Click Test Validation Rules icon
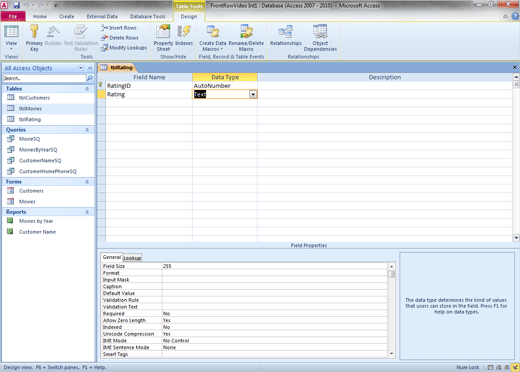The height and width of the screenshot is (372, 520). tap(81, 38)
